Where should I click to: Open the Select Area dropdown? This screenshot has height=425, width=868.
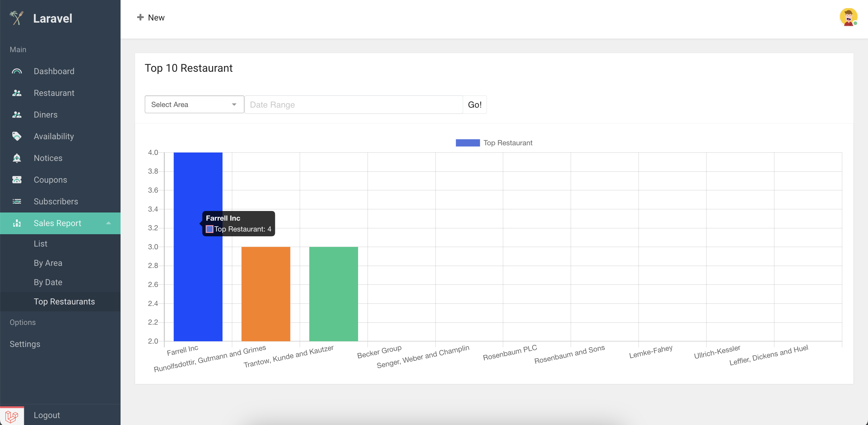click(x=194, y=105)
